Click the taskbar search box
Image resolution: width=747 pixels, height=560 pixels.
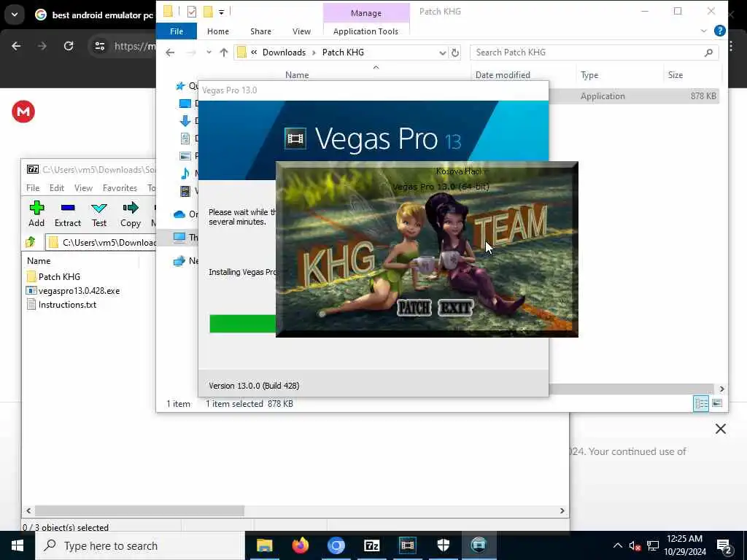pyautogui.click(x=140, y=545)
